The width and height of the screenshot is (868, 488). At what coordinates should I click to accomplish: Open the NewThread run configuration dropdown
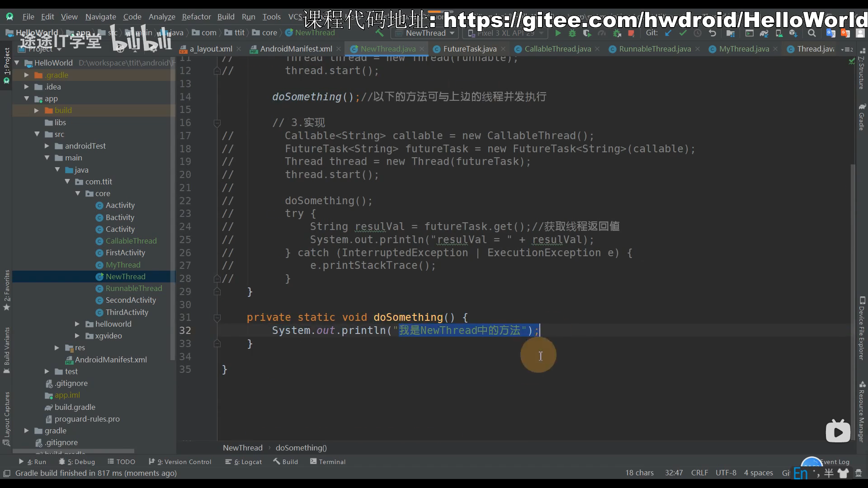click(425, 33)
